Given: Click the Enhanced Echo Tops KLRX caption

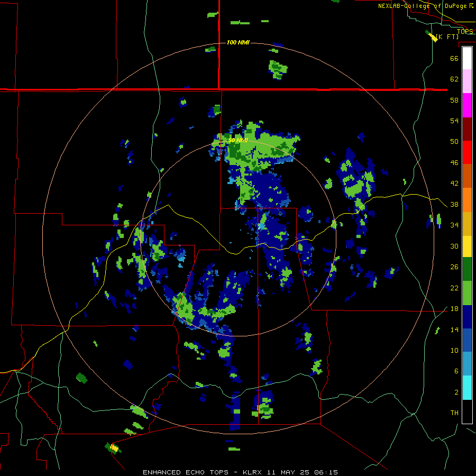Looking at the screenshot, I should coord(240,472).
